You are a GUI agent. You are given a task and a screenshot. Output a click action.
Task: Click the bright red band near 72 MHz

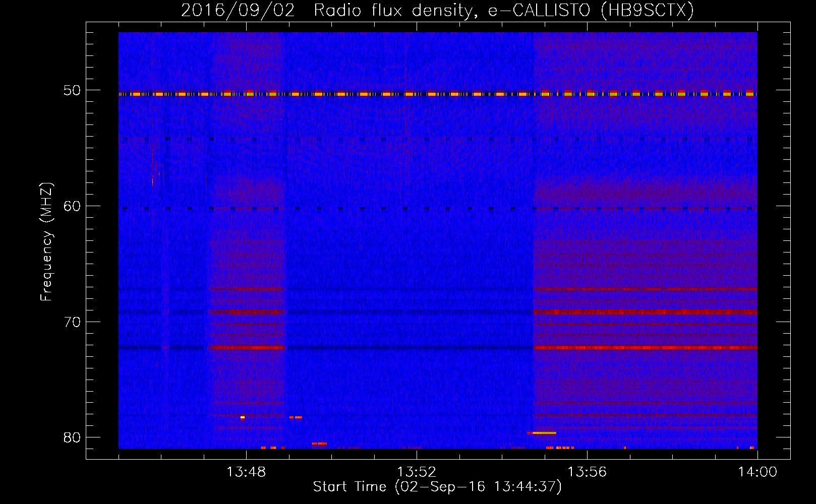(x=646, y=348)
